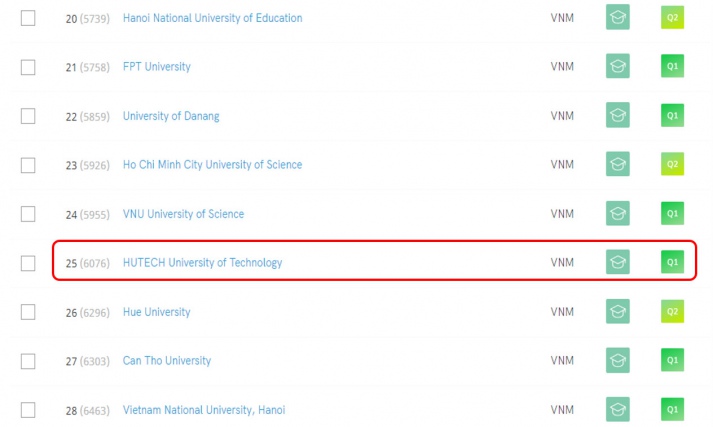The height and width of the screenshot is (427, 713).
Task: Open University of Danang link
Action: tap(171, 116)
